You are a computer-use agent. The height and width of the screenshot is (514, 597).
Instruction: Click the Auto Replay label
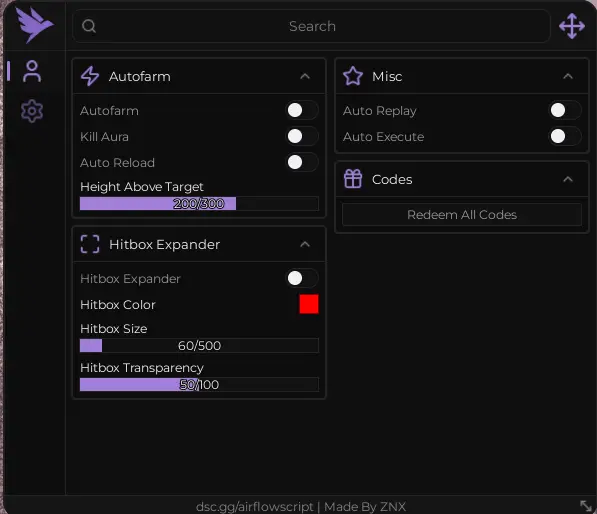[x=380, y=111]
